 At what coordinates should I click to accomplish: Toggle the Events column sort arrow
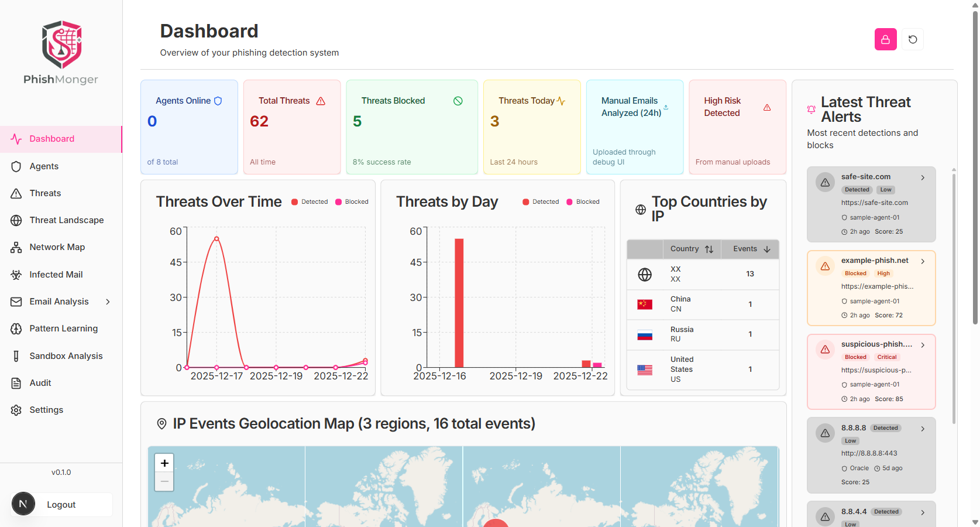766,249
